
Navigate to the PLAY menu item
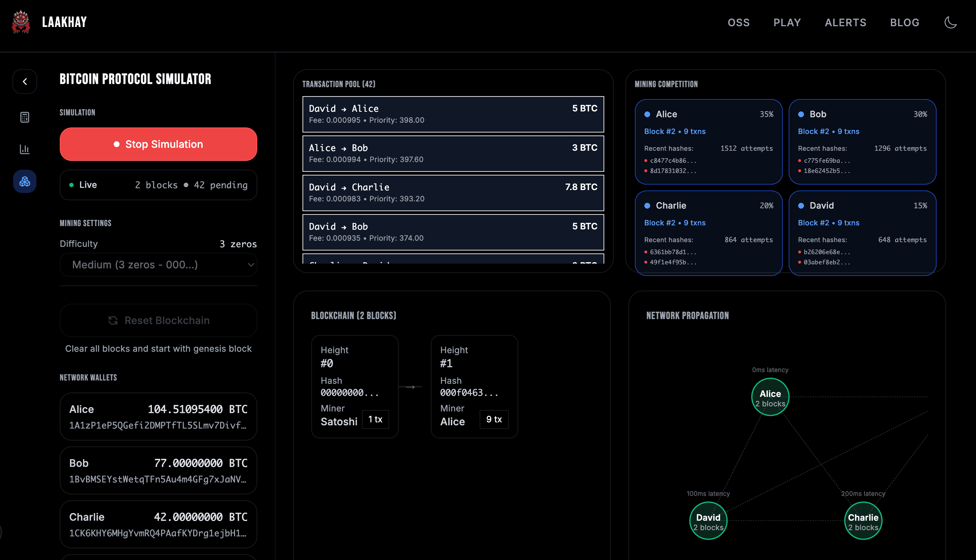click(x=786, y=22)
